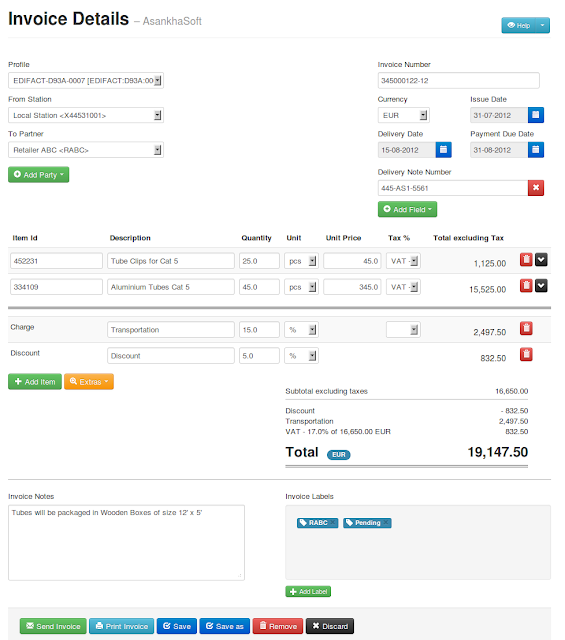Image resolution: width=565 pixels, height=640 pixels.
Task: Remove the Pending invoice label
Action: click(386, 522)
